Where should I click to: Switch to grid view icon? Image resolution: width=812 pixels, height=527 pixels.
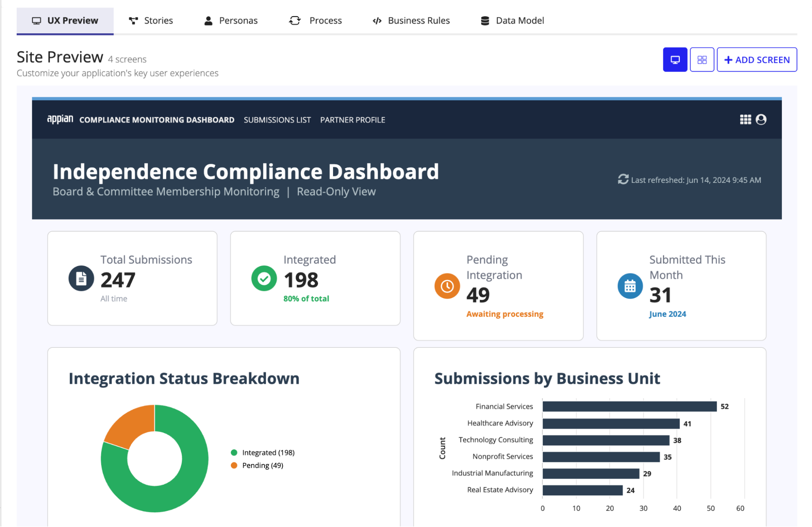(702, 60)
